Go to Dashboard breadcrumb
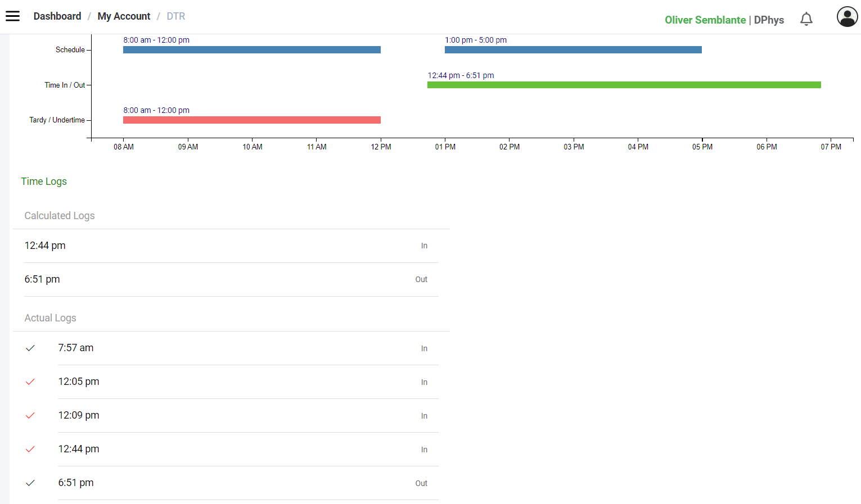Screen dimensions: 861x504 click(57, 16)
